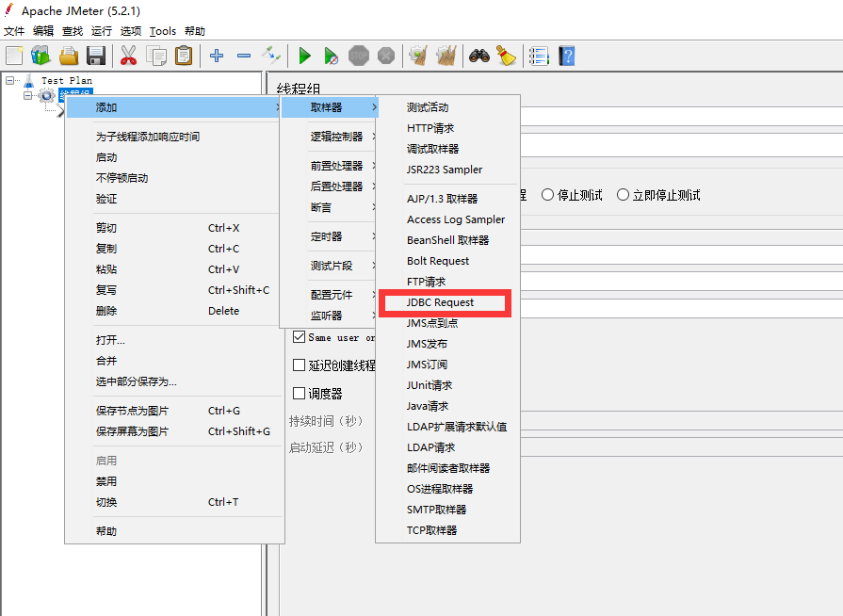The image size is (843, 616).
Task: Choose JDBC Request from sampler list
Action: (440, 302)
